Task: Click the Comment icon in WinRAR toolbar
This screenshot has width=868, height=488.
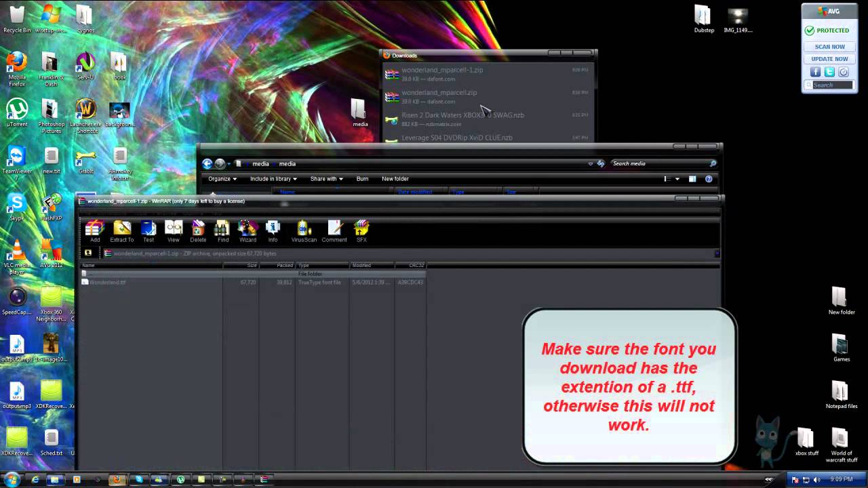Action: pyautogui.click(x=334, y=231)
